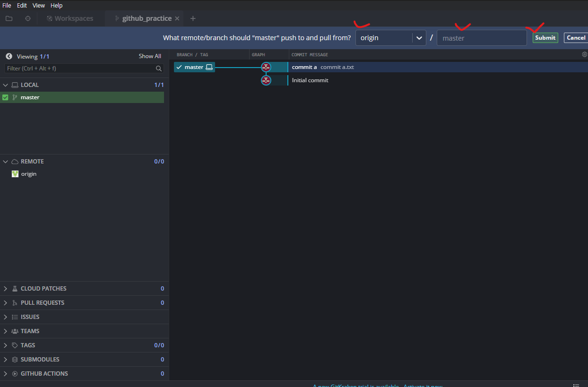Click the origin remote avatar icon
The height and width of the screenshot is (387, 588).
click(x=15, y=174)
